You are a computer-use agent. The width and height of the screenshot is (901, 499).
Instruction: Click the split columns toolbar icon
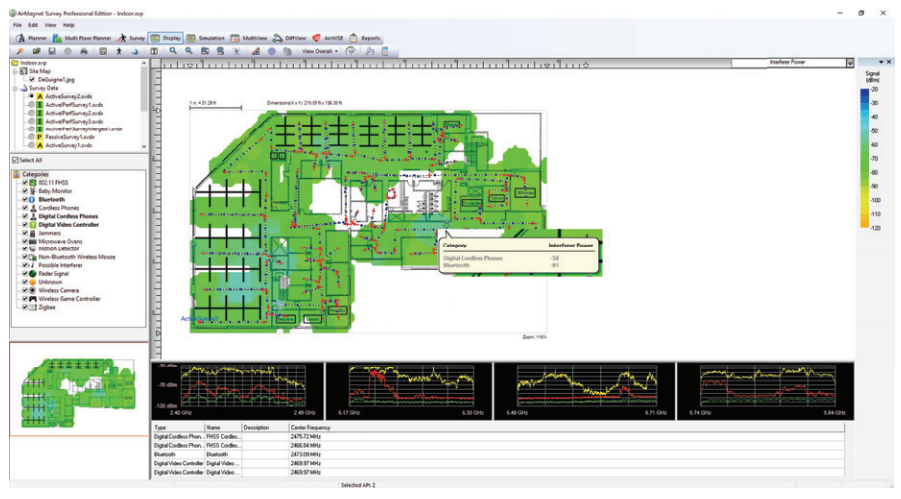point(154,51)
